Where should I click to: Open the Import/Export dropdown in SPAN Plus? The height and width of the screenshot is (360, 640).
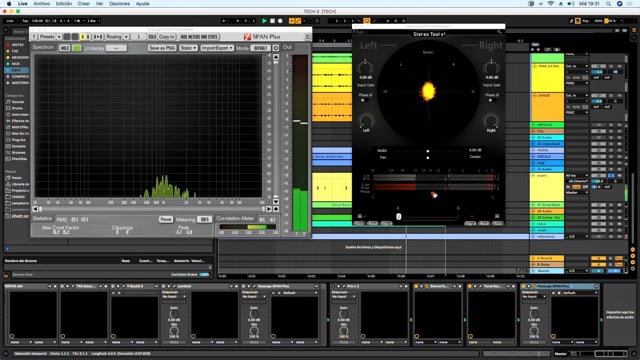pos(217,48)
